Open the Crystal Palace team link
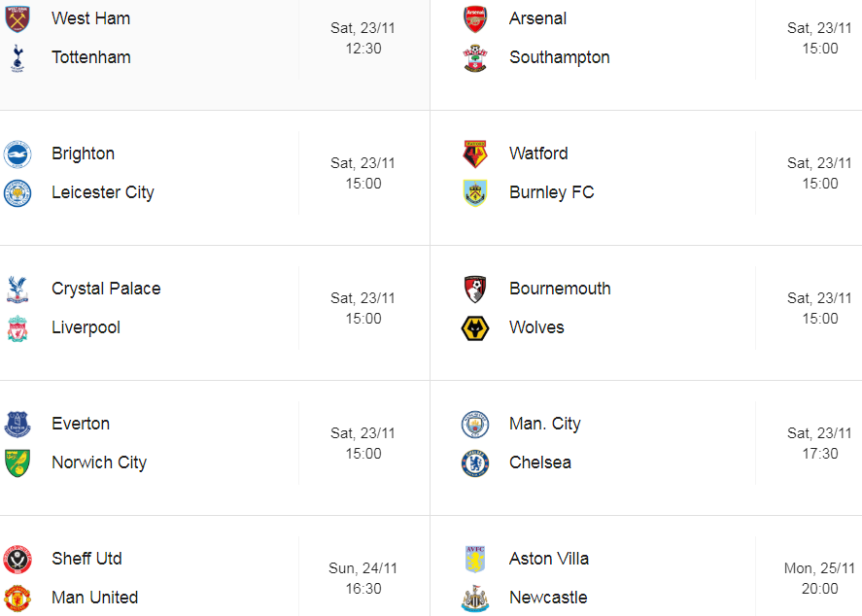This screenshot has height=616, width=862. click(106, 289)
